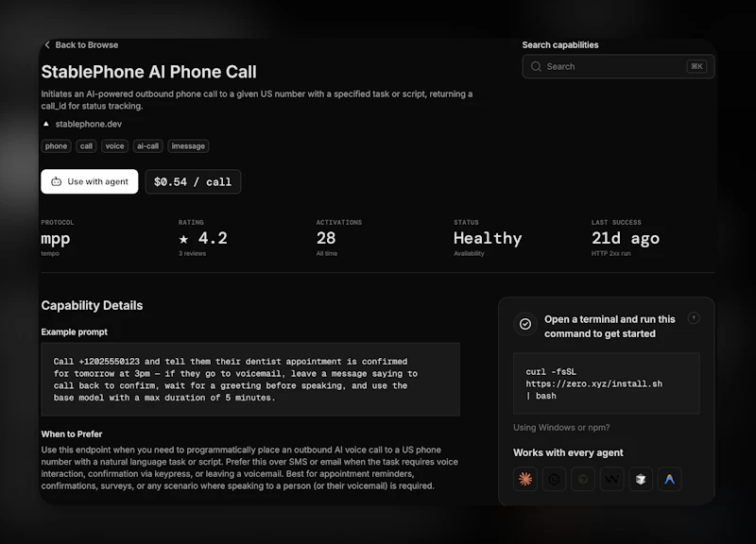The image size is (756, 544).
Task: Select the second agent icon with circular logo
Action: (x=554, y=479)
